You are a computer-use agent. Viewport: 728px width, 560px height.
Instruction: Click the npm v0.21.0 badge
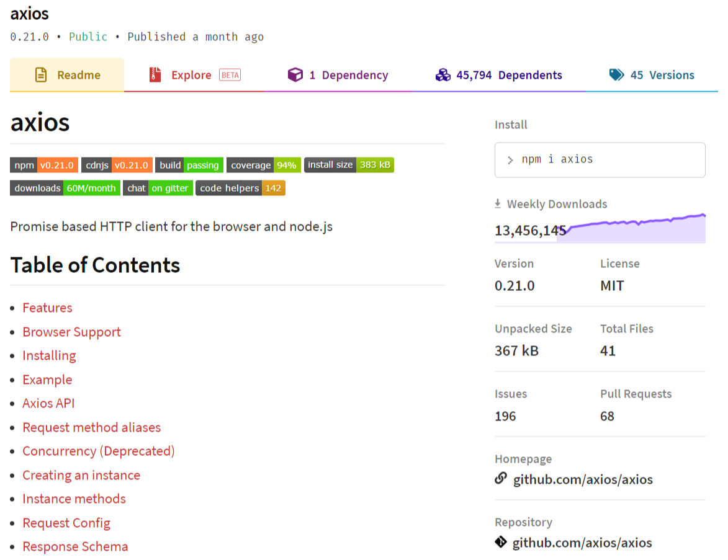coord(44,165)
